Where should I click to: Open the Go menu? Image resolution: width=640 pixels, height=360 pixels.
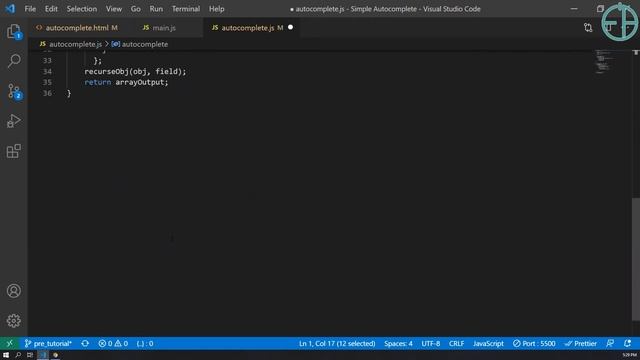click(136, 9)
